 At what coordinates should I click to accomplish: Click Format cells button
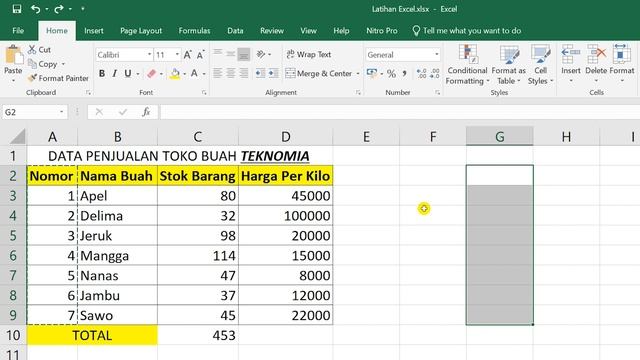pyautogui.click(x=622, y=63)
